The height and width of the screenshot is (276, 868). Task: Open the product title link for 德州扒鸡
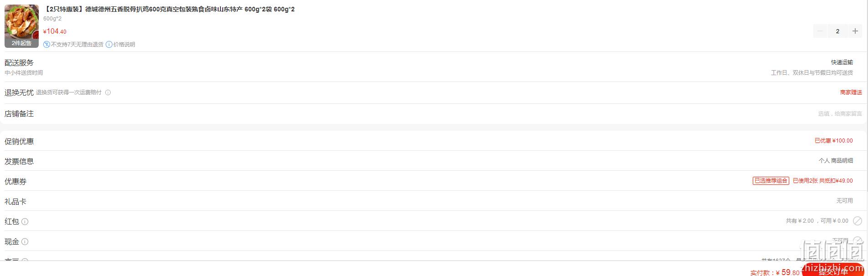tap(169, 9)
